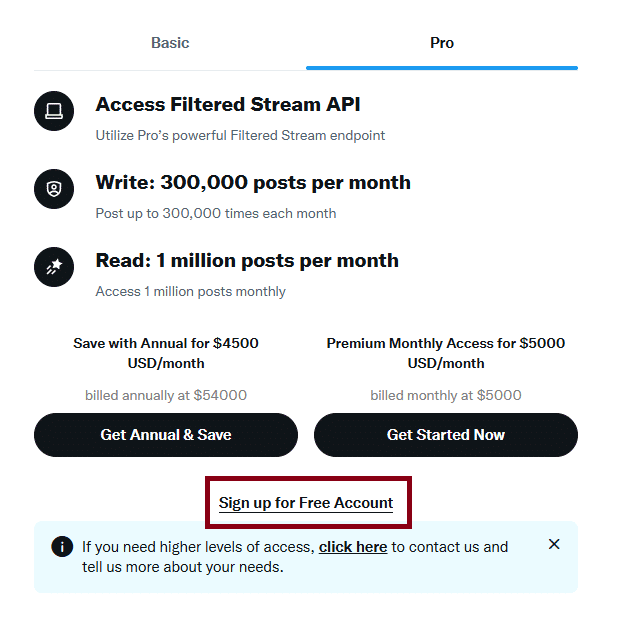The height and width of the screenshot is (617, 637).
Task: Click the Read: 1 million posts heading
Action: pyautogui.click(x=247, y=261)
